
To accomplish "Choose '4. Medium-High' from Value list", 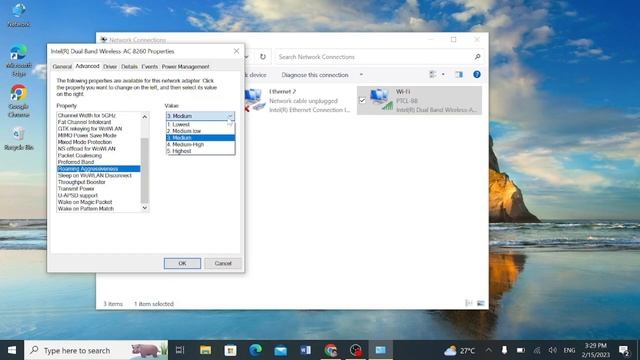I will [200, 144].
